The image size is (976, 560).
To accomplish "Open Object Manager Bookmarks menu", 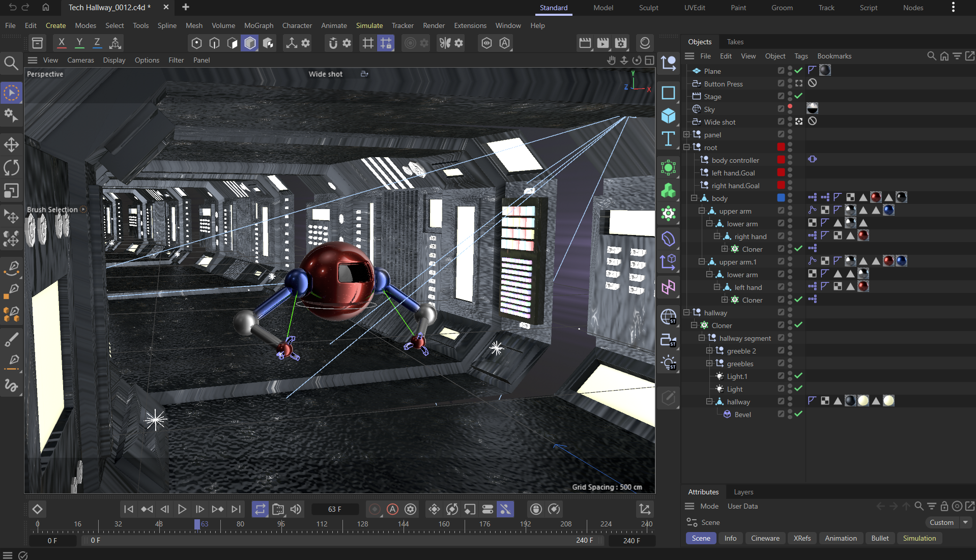I will (834, 56).
